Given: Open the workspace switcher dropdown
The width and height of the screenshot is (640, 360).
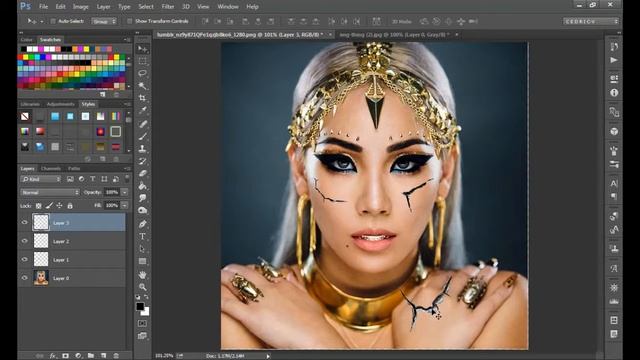Looking at the screenshot, I should (x=591, y=21).
